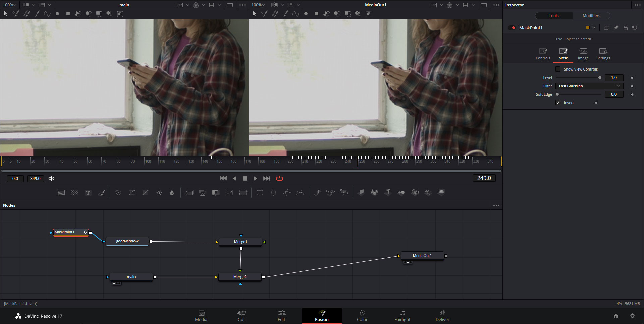Open MediaOut1 viewer grid options dropdown arrow
This screenshot has height=324, width=644.
coord(473,5)
